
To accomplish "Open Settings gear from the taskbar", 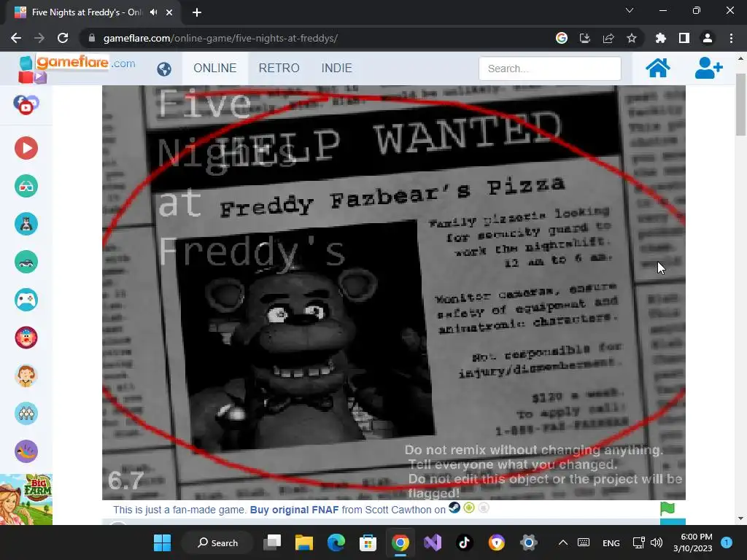I will [x=528, y=542].
